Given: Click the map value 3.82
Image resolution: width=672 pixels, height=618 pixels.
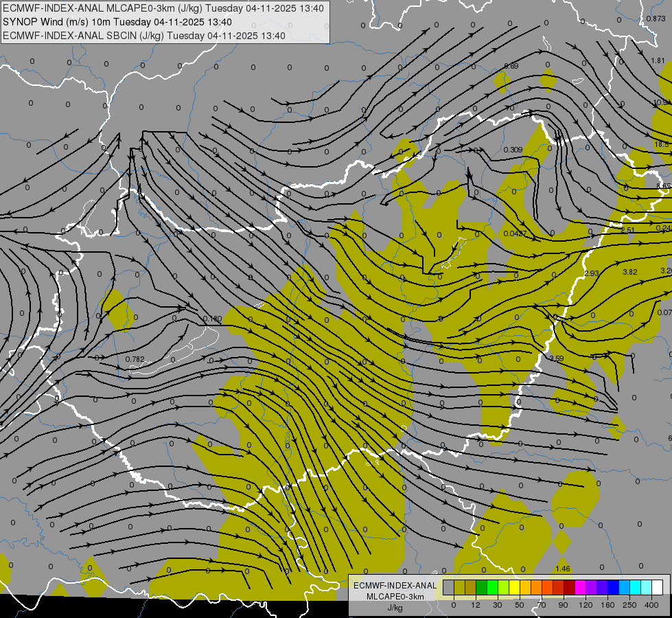Looking at the screenshot, I should coord(630,272).
